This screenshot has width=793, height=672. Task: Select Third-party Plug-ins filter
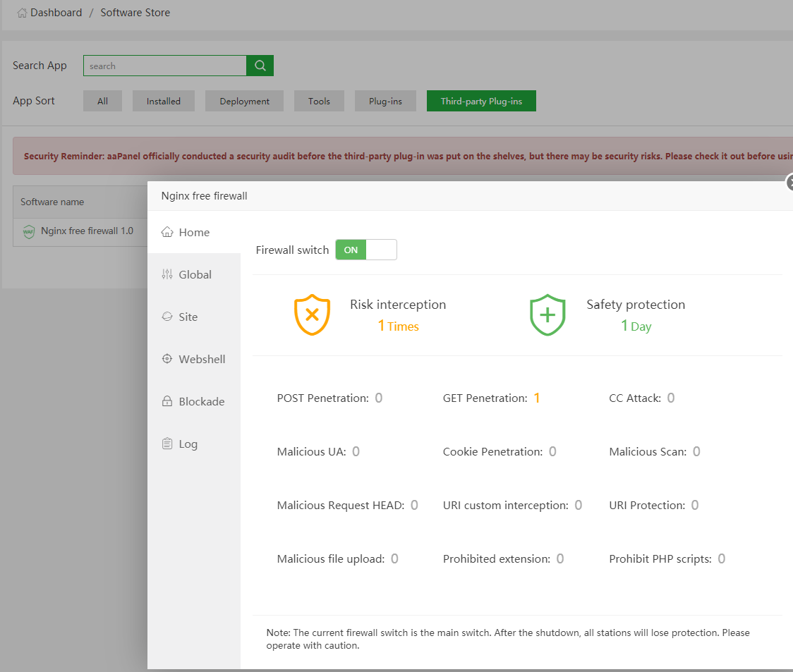click(481, 101)
